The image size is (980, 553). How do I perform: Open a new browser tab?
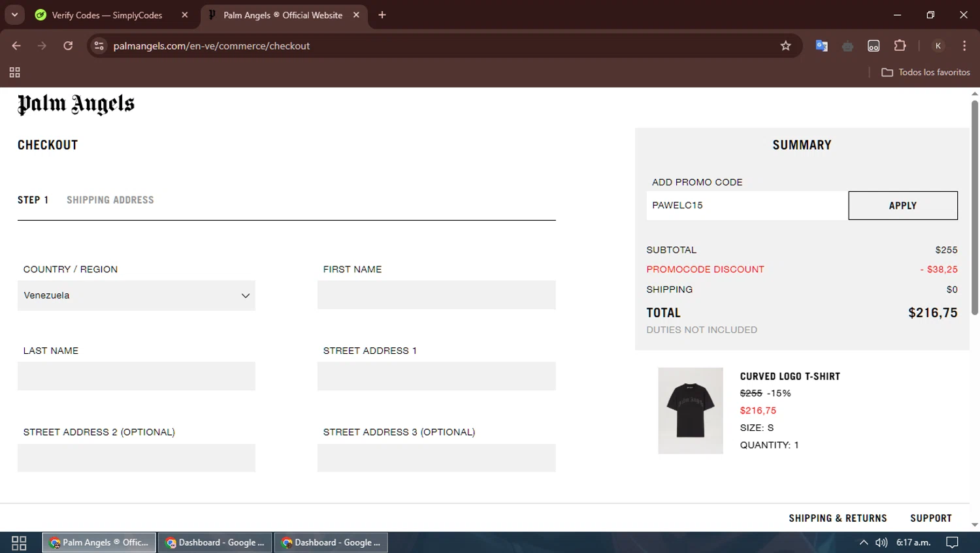(x=382, y=15)
